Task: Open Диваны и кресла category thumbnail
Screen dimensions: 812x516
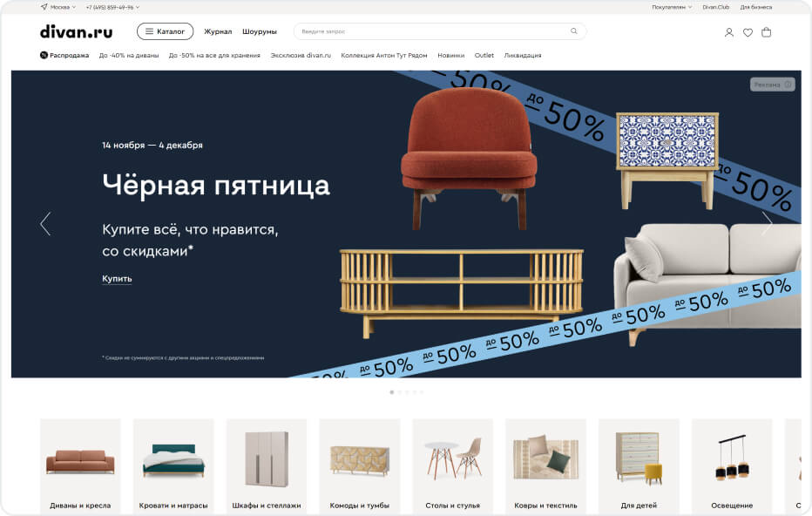Action: point(80,462)
